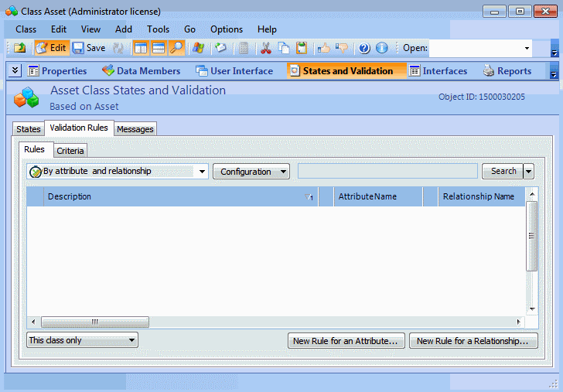
Task: Open the Tools menu
Action: [158, 29]
